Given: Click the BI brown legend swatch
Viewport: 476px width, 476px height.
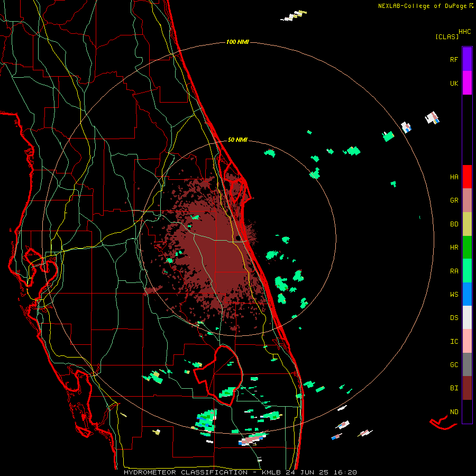Looking at the screenshot, I should (467, 388).
